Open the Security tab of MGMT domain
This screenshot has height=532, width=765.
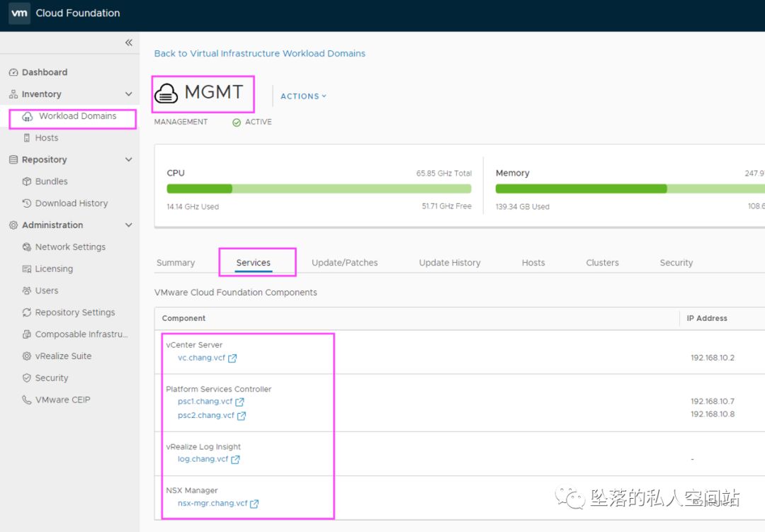[x=676, y=263]
